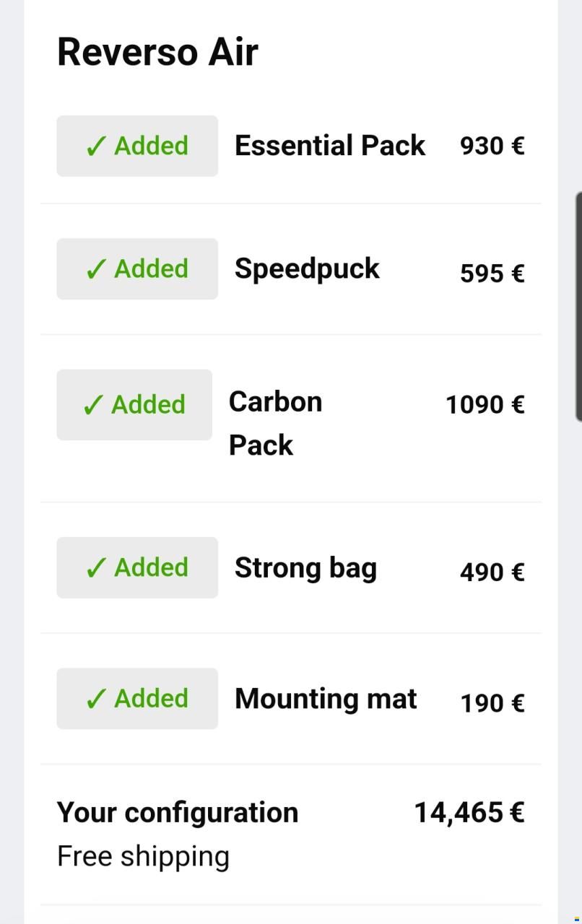The width and height of the screenshot is (582, 924).
Task: Select the Mounting mat item name
Action: pos(326,699)
